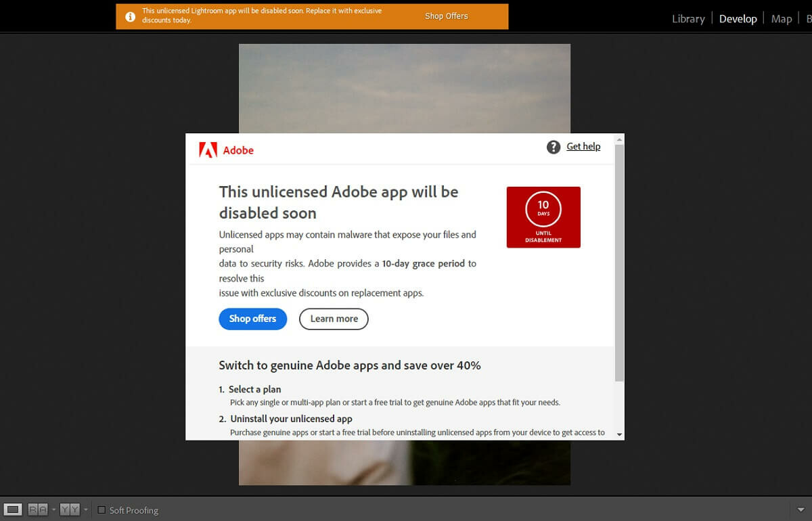Screen dimensions: 812x521
Task: Click the dialog vertical scrollbar thumb
Action: tap(619, 263)
